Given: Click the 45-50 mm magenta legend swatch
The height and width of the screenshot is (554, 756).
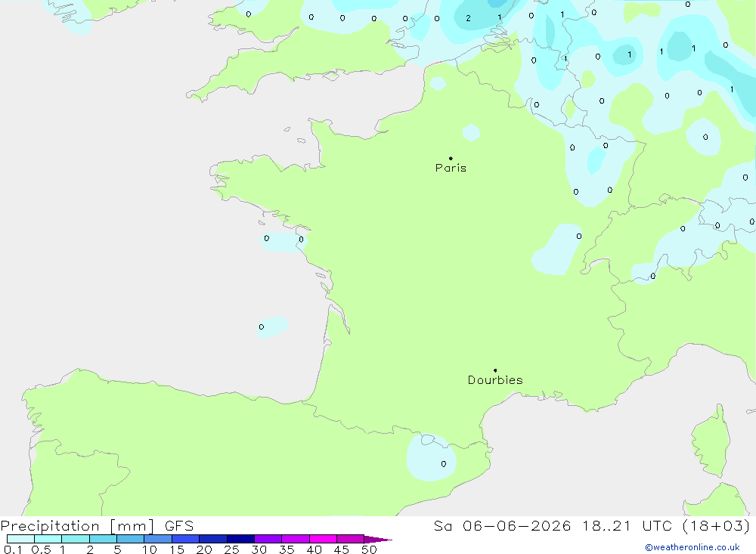Looking at the screenshot, I should pos(350,539).
